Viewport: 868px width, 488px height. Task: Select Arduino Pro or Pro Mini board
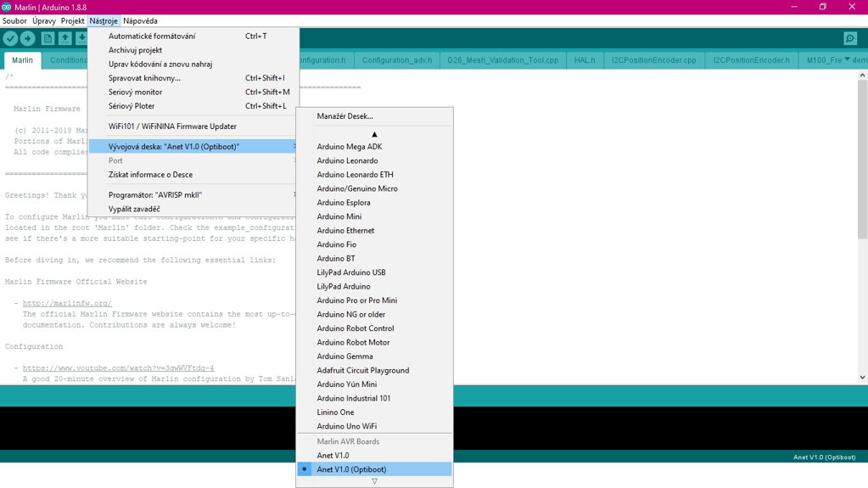374,300
